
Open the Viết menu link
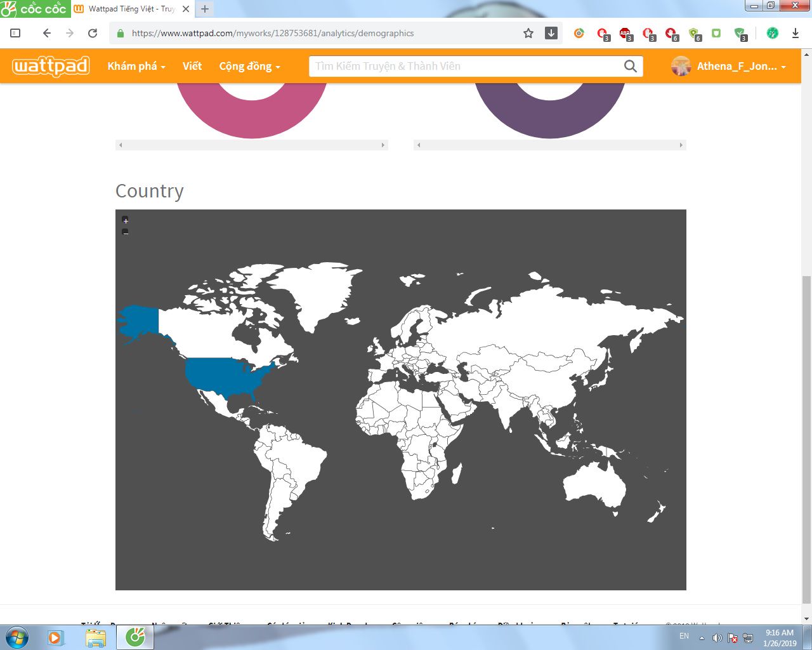pos(192,66)
